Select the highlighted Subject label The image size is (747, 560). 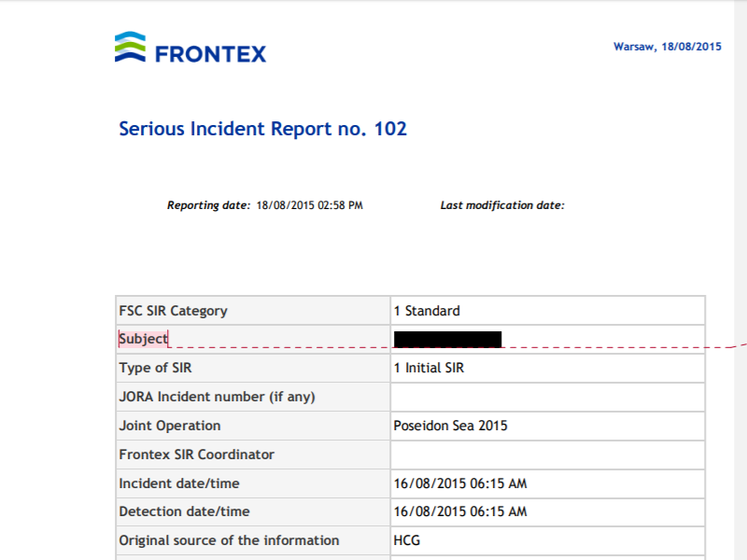[x=144, y=339]
